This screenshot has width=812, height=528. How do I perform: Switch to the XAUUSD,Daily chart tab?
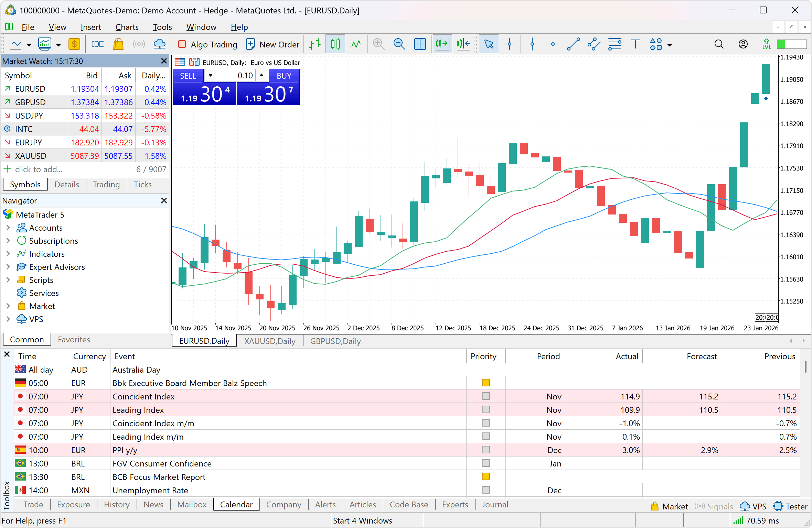point(270,341)
